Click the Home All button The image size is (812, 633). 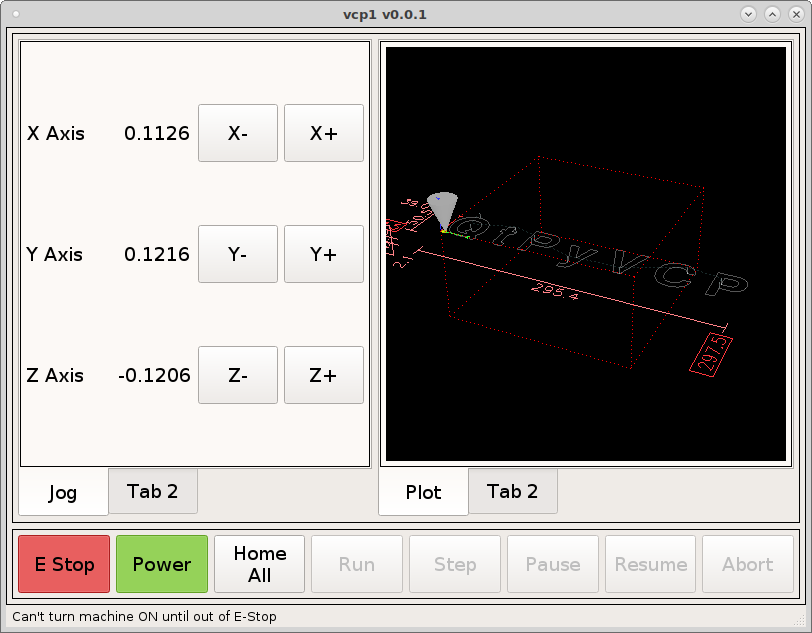[x=259, y=564]
